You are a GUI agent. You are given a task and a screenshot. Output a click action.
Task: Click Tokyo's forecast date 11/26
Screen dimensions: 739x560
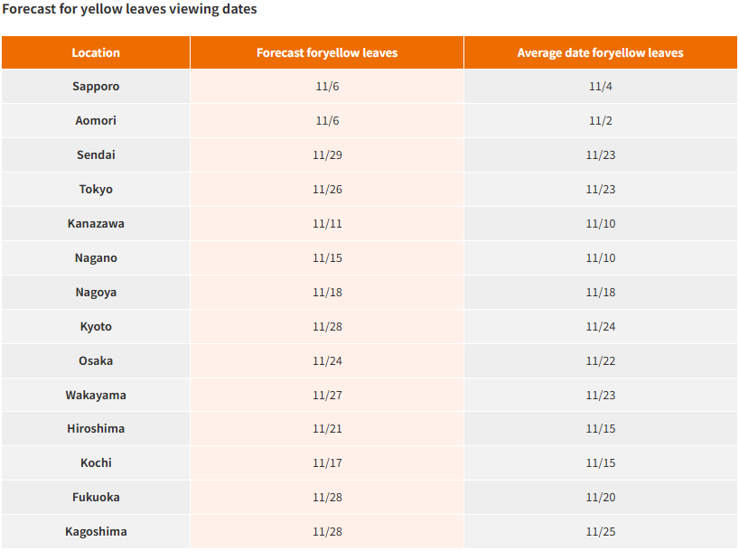coord(327,190)
